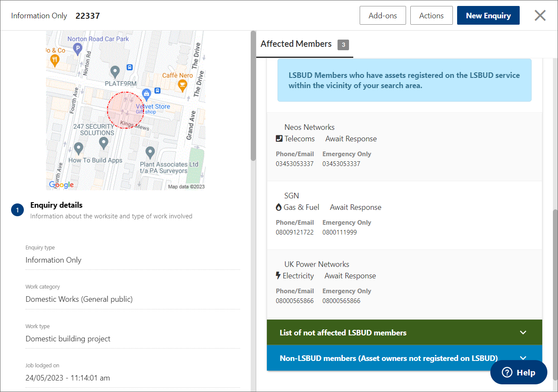Click the Plant Associates Ltd map pin

click(x=150, y=152)
